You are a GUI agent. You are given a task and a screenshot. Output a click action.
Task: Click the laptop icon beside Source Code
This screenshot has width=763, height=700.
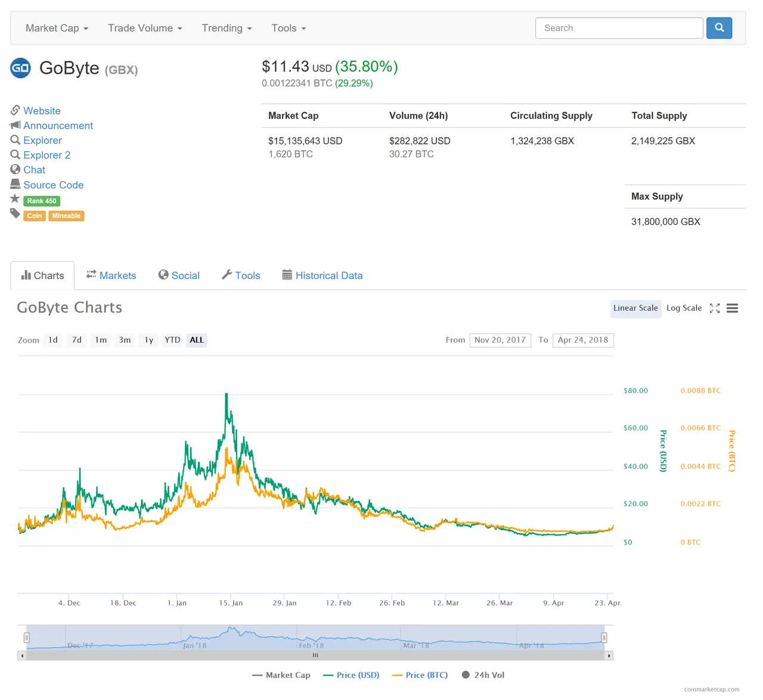pos(15,184)
